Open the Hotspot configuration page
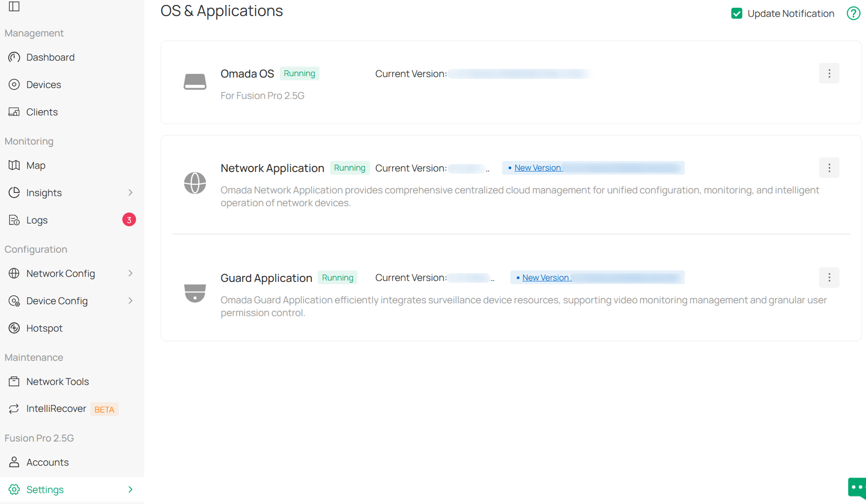 click(72, 328)
